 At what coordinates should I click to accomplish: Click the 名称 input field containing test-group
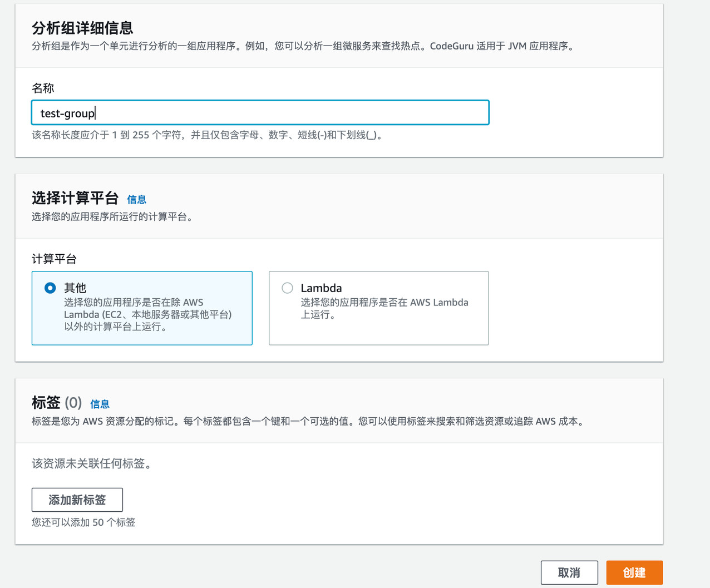pos(260,113)
